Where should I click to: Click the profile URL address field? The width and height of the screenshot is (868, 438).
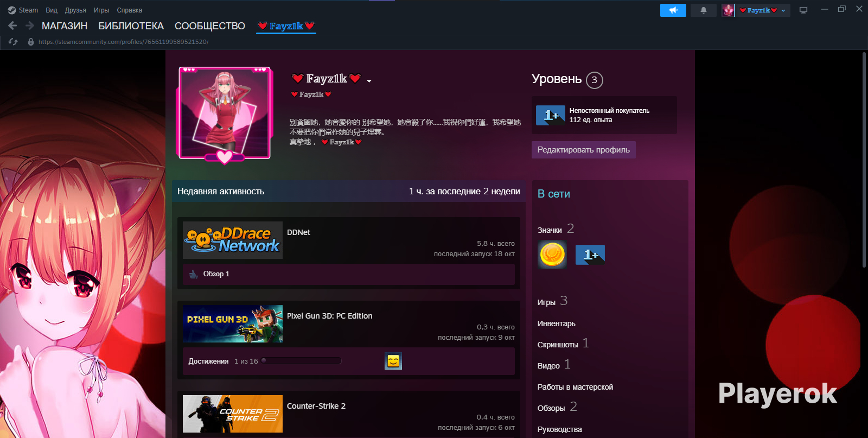point(124,42)
